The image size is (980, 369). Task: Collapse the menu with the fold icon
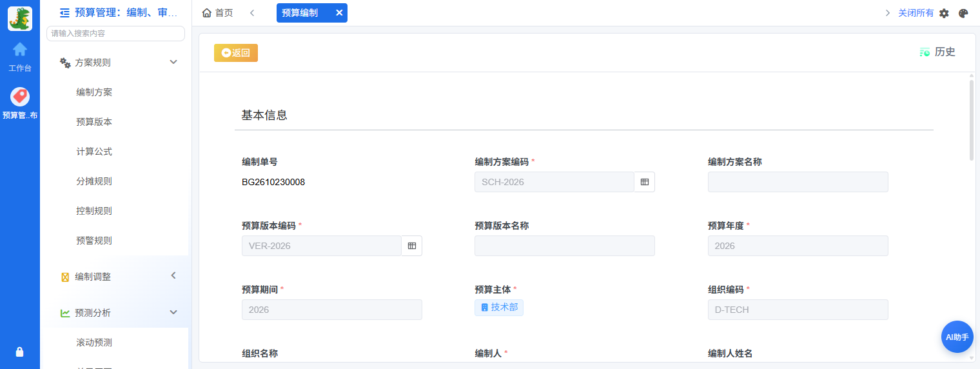tap(64, 12)
